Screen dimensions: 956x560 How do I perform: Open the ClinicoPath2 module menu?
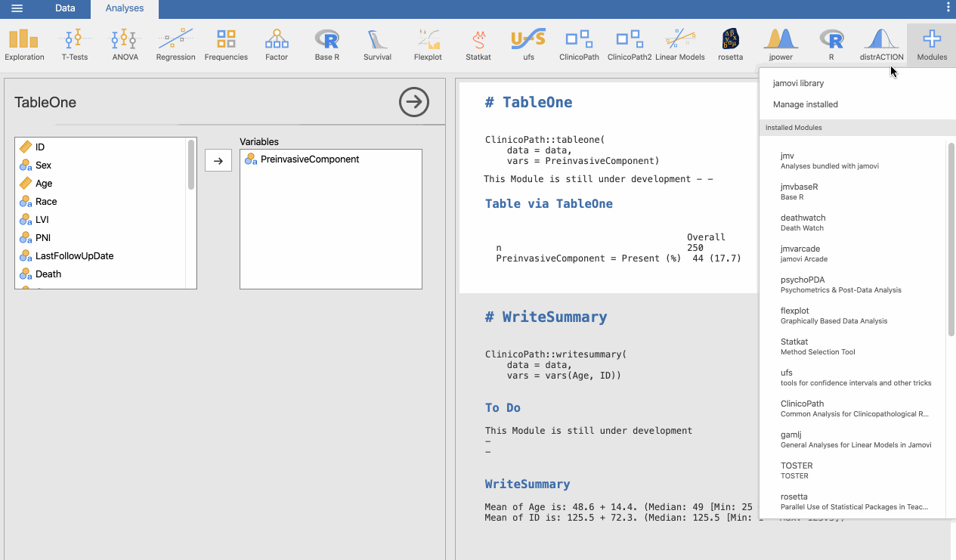pyautogui.click(x=630, y=45)
